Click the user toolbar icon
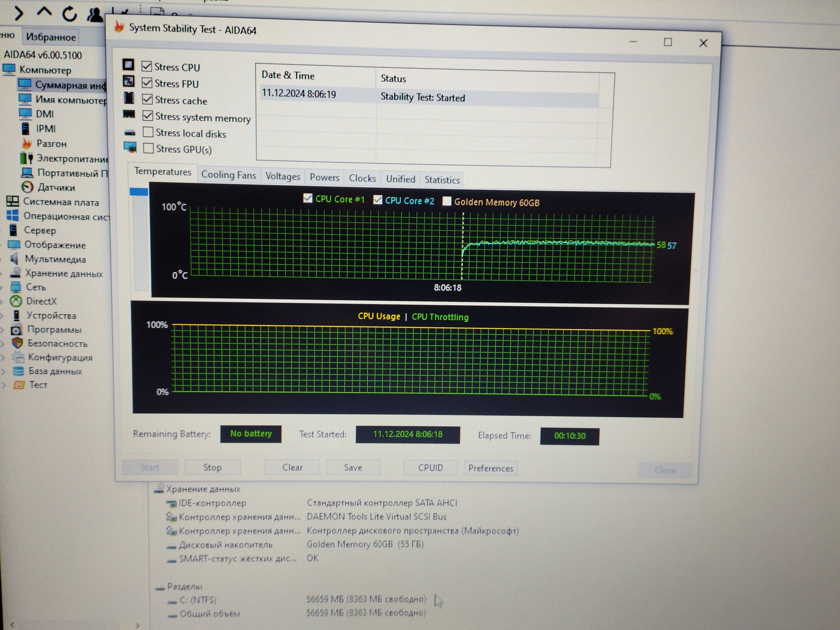Image resolution: width=840 pixels, height=630 pixels. coord(94,14)
